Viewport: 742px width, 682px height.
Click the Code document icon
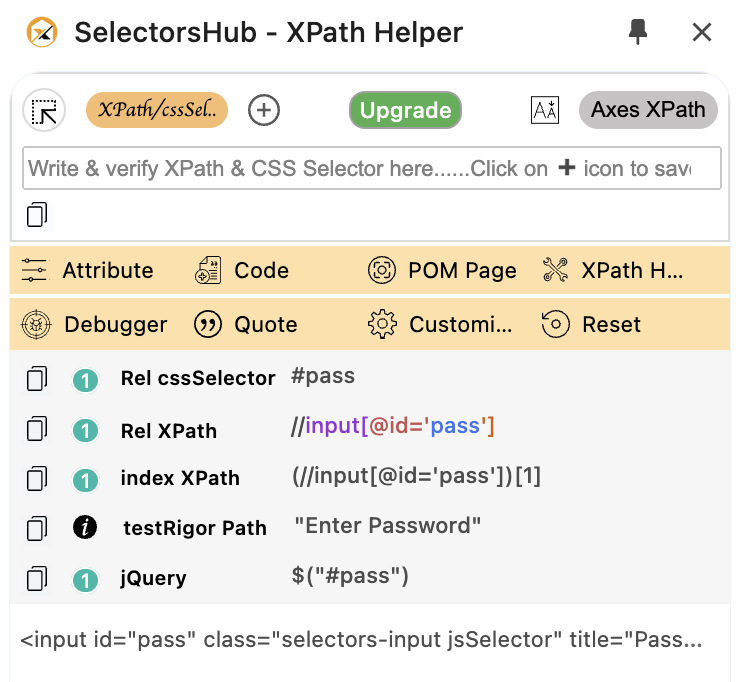coord(208,270)
